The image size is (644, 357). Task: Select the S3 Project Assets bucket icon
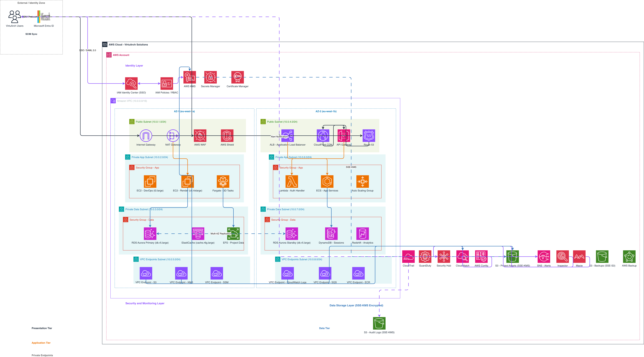(513, 257)
